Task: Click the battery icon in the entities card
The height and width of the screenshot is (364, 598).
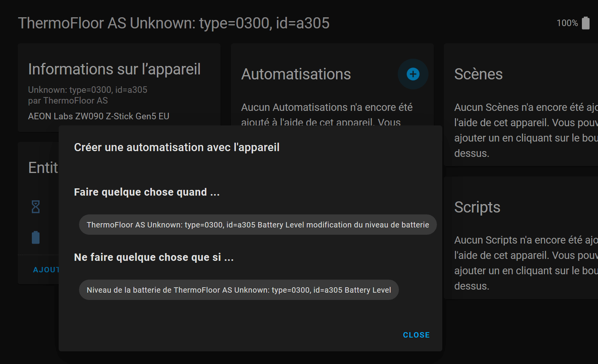Action: coord(36,237)
